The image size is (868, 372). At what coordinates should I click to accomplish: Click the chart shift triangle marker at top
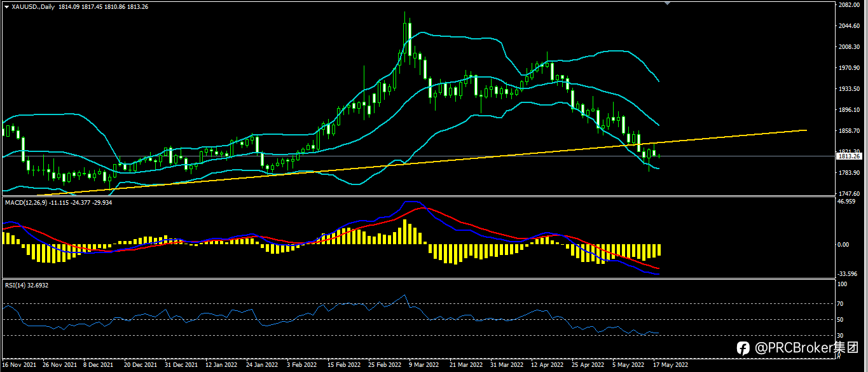coord(667,4)
